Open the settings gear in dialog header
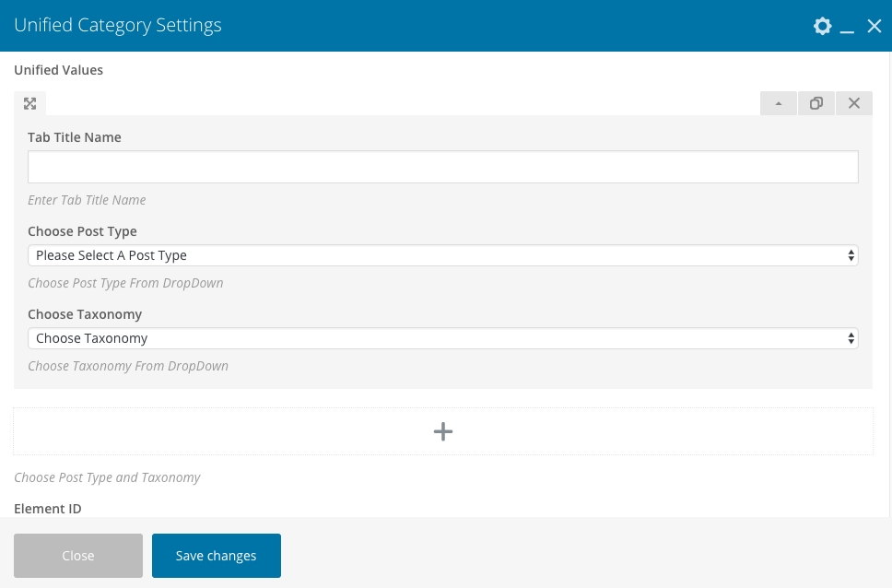892x588 pixels. click(822, 26)
